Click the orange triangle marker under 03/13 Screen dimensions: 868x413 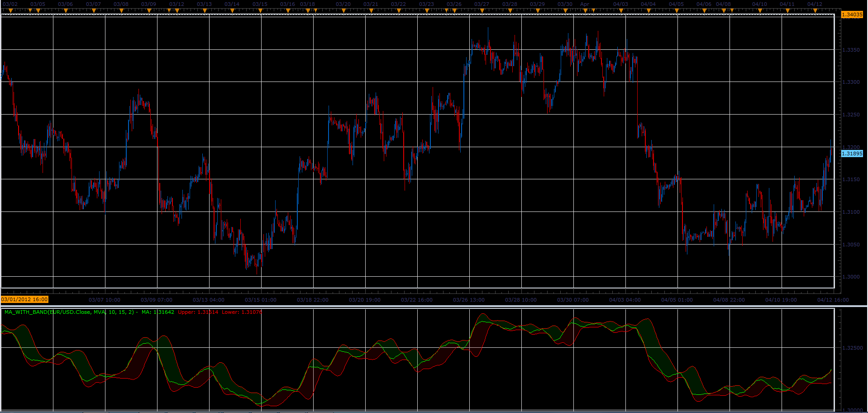tap(205, 11)
